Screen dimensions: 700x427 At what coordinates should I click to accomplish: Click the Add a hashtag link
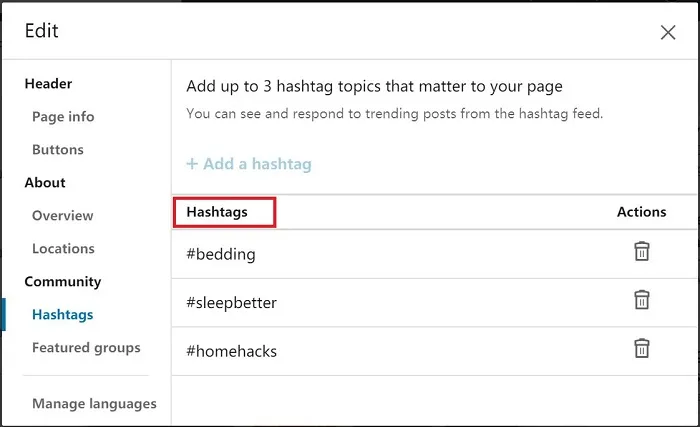pyautogui.click(x=250, y=164)
